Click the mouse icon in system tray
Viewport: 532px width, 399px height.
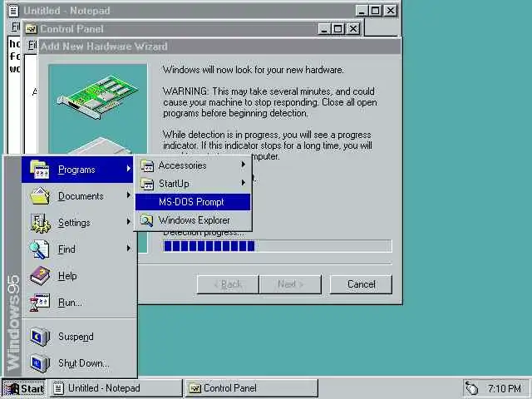pos(471,388)
